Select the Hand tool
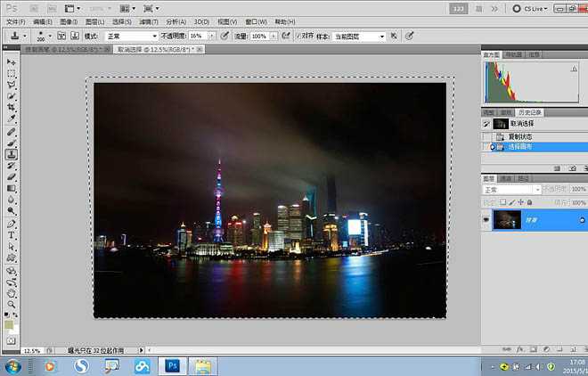 12,293
